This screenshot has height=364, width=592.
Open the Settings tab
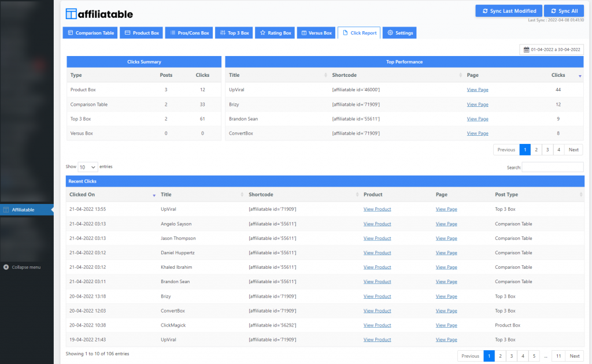coord(399,33)
